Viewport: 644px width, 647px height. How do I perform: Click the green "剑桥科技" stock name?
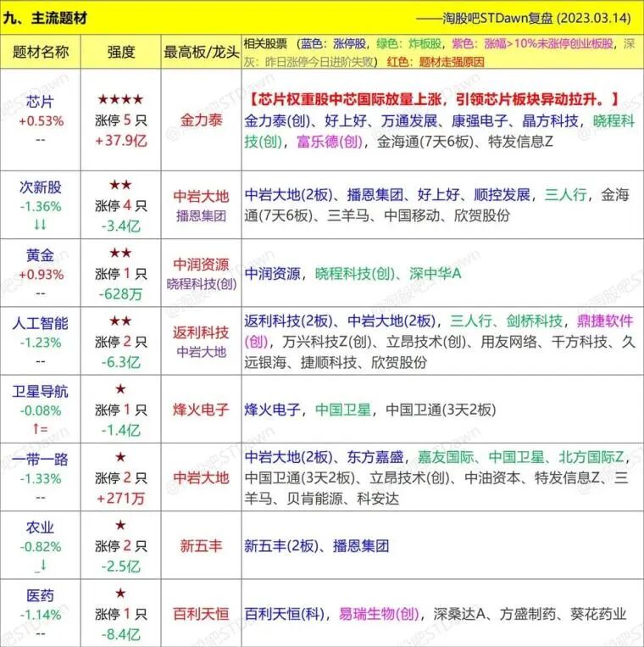click(x=535, y=321)
